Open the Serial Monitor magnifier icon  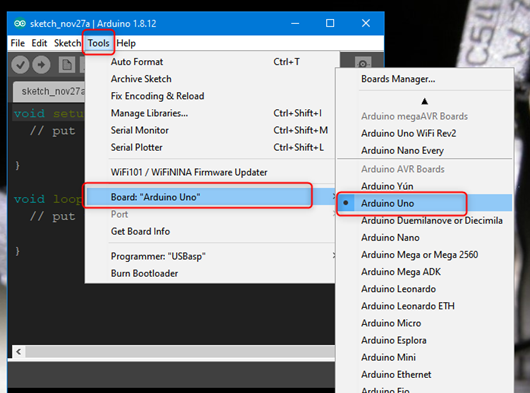click(363, 63)
